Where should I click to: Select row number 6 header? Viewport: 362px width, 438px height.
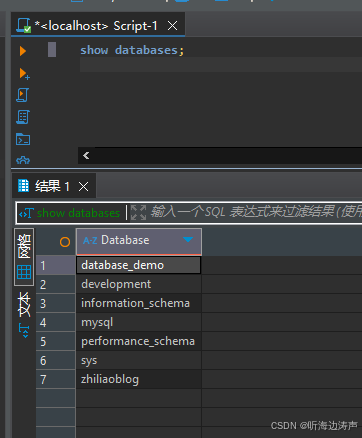[56, 360]
